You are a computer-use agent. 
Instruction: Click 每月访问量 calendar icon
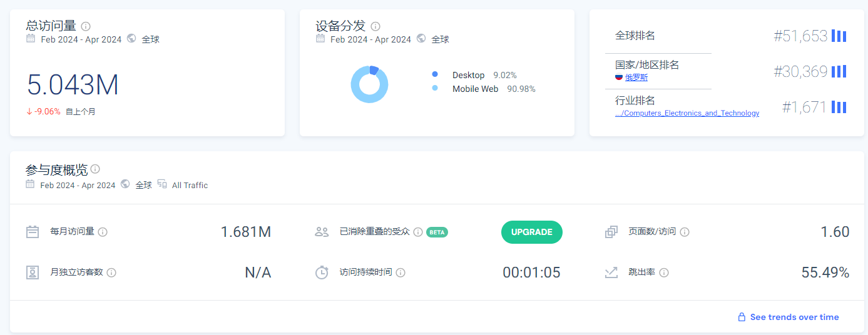(x=33, y=232)
